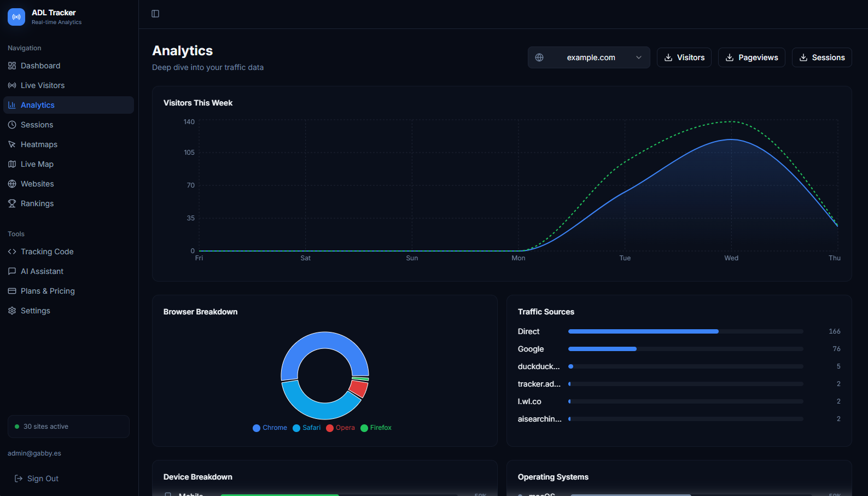Navigate to Heatmaps
This screenshot has width=868, height=496.
click(x=68, y=144)
